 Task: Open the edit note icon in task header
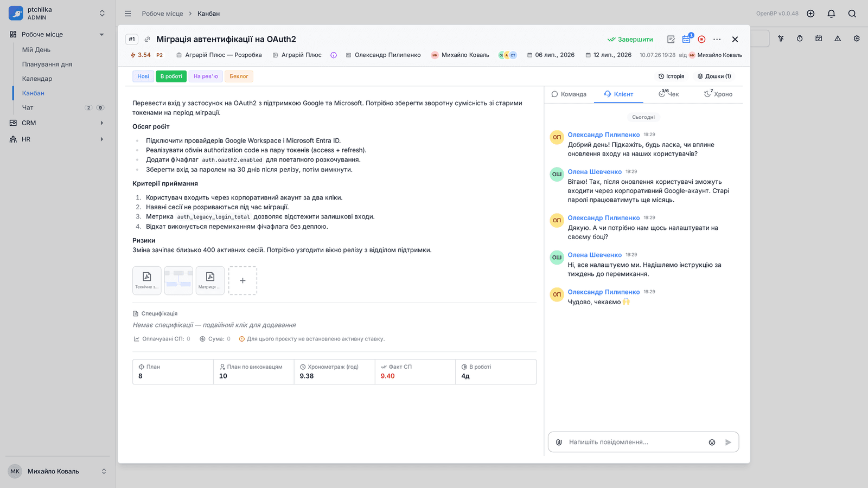tap(671, 39)
